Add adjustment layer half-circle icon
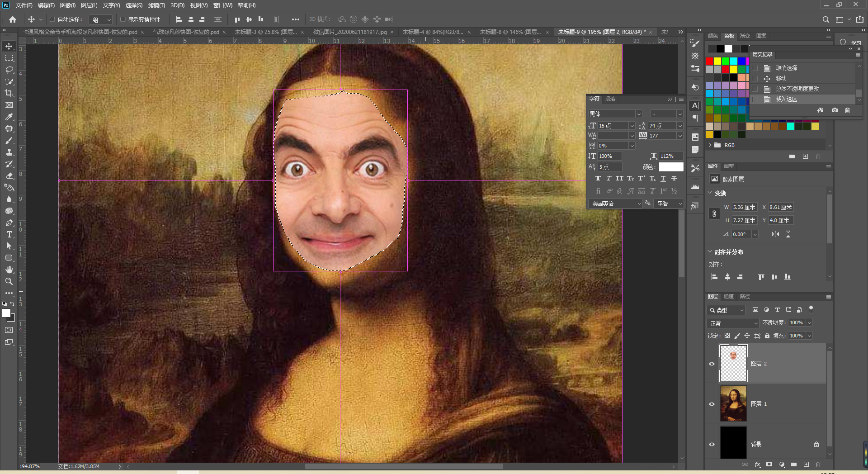 tap(782, 465)
